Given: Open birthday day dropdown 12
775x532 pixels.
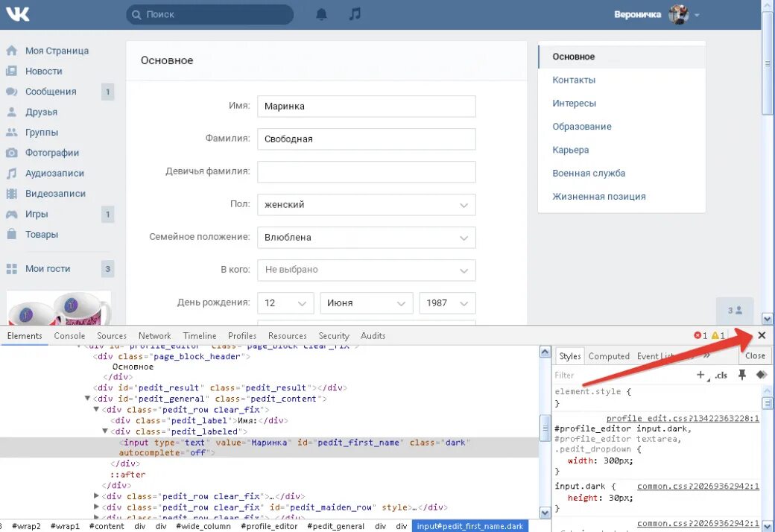Looking at the screenshot, I should [285, 303].
